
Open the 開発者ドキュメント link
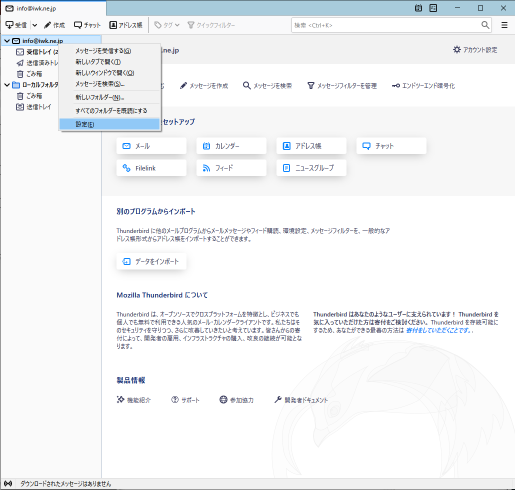pyautogui.click(x=301, y=400)
